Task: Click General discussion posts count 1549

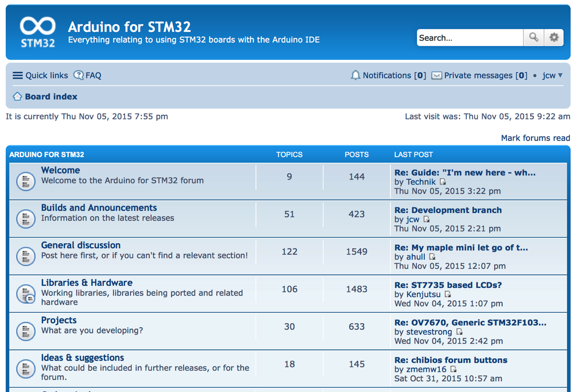Action: point(356,251)
